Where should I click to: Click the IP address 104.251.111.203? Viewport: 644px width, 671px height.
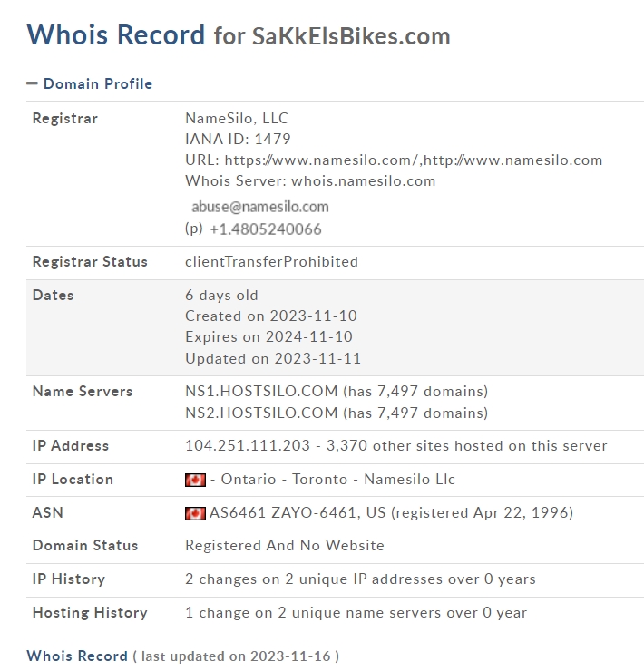pos(248,446)
